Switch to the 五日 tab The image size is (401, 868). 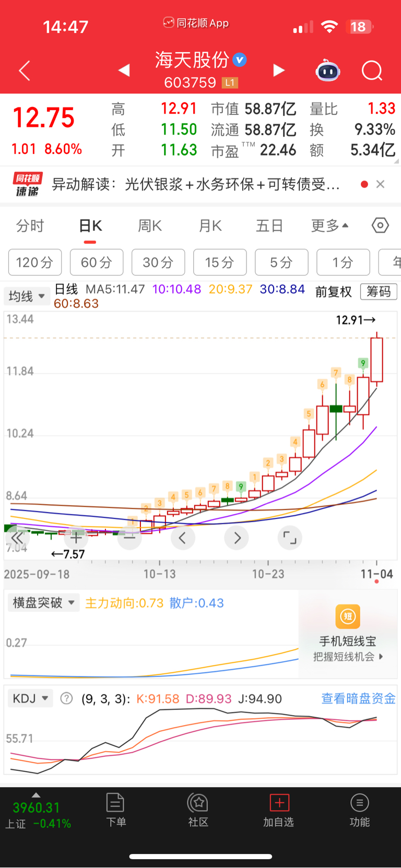[x=269, y=226]
